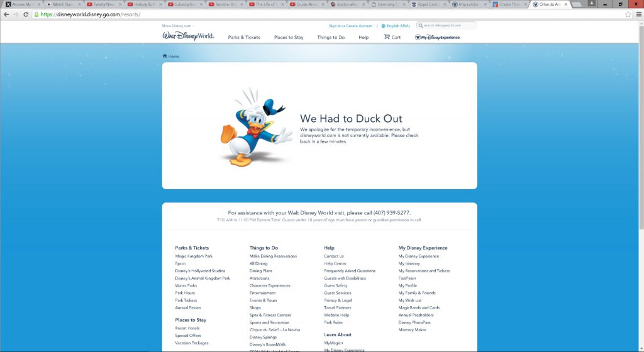
Task: Click the page vertical scrollbar thumb
Action: (x=641, y=127)
